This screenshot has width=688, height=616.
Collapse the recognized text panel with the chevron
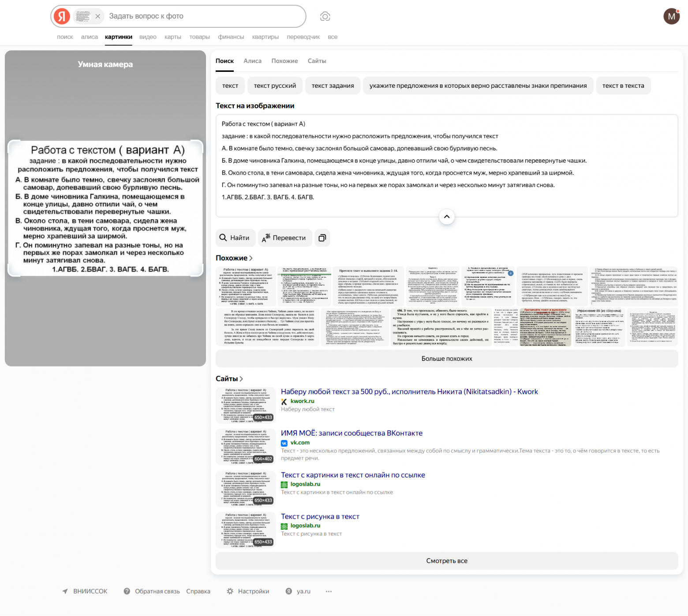[447, 217]
